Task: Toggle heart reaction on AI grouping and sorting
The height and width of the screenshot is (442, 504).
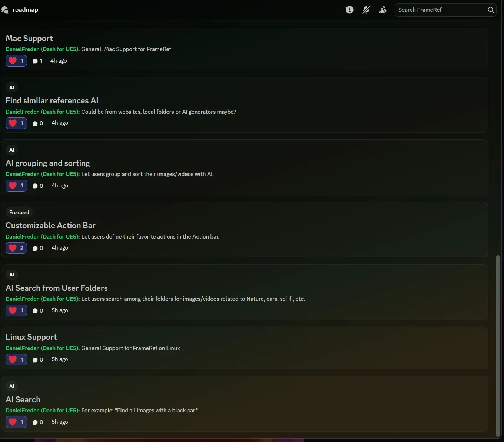Action: click(x=16, y=186)
